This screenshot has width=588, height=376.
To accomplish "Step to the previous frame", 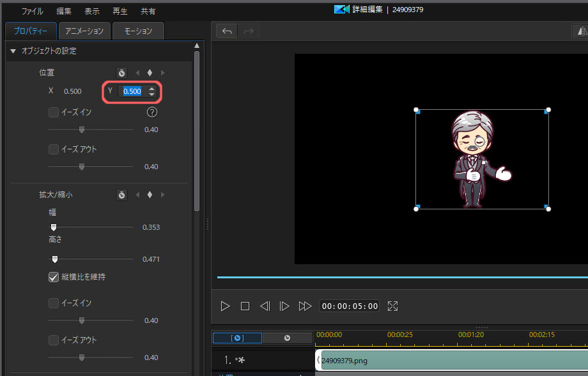I will pyautogui.click(x=265, y=306).
